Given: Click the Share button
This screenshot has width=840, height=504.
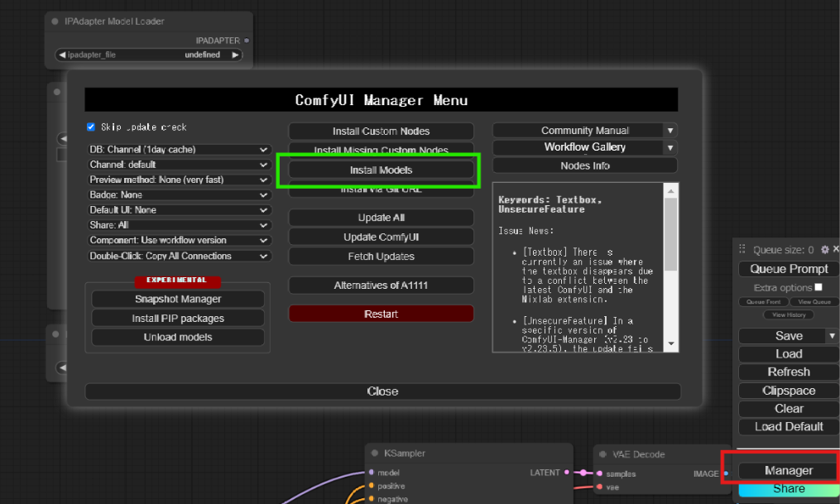Looking at the screenshot, I should pyautogui.click(x=789, y=488).
